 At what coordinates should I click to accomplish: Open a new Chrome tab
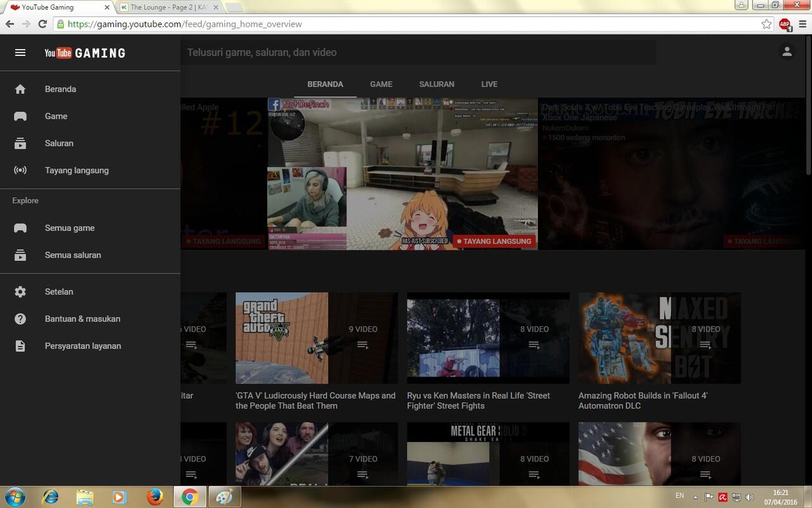click(233, 8)
